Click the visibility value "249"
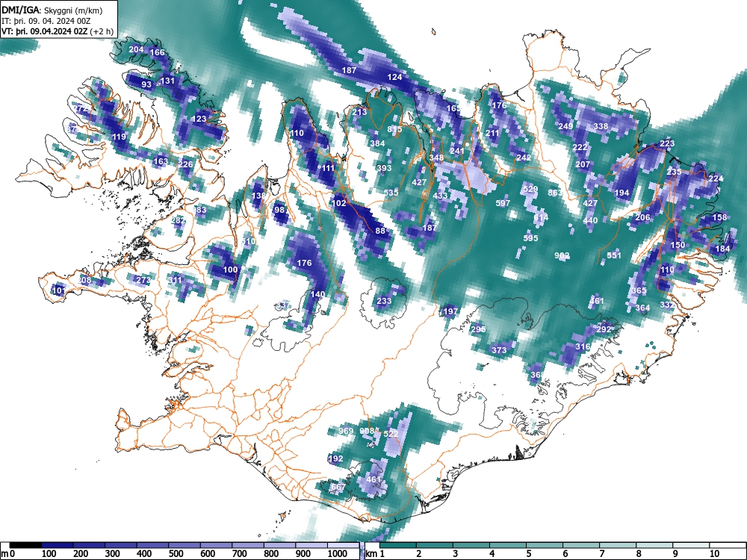Screen dimensions: 747x560 pos(565,127)
